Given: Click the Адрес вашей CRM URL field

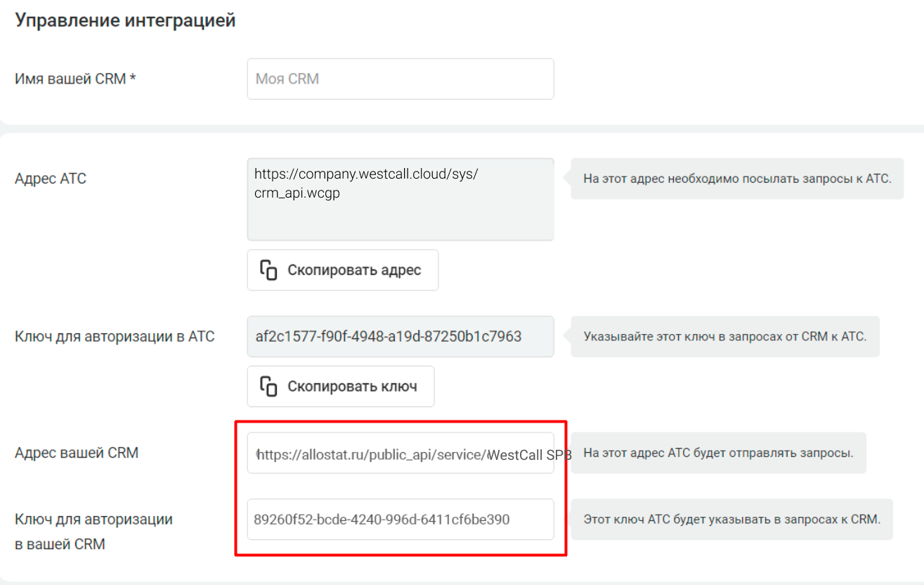Looking at the screenshot, I should click(x=401, y=454).
